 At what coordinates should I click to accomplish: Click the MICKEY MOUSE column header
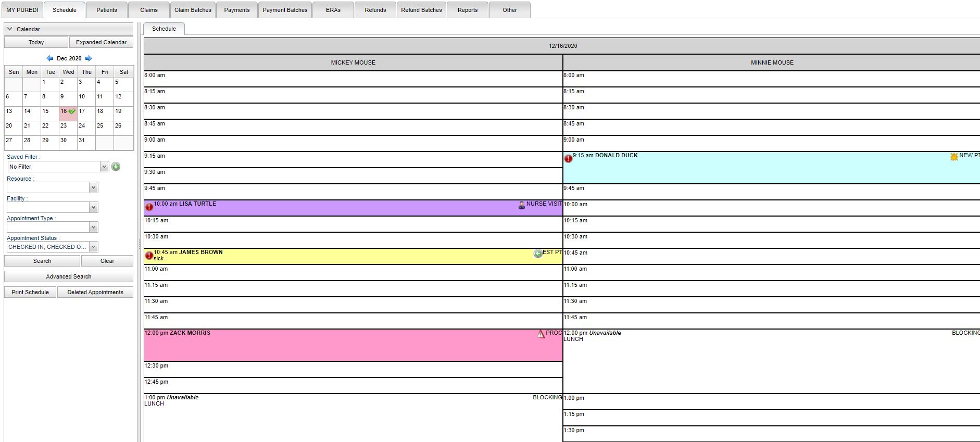pyautogui.click(x=353, y=62)
